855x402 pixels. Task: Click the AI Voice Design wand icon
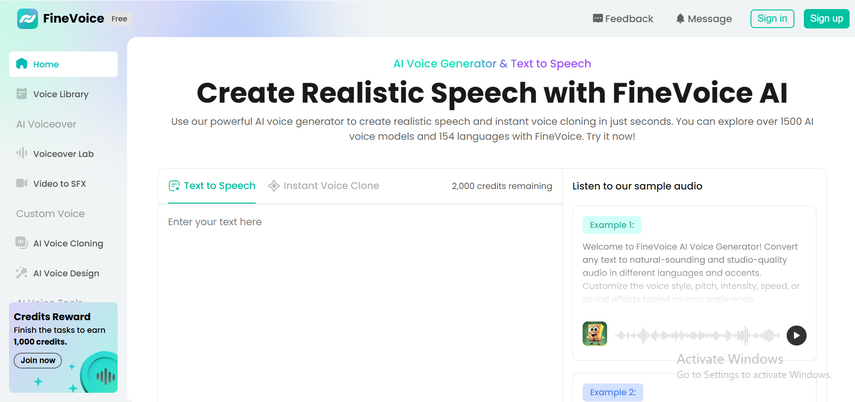click(x=21, y=273)
